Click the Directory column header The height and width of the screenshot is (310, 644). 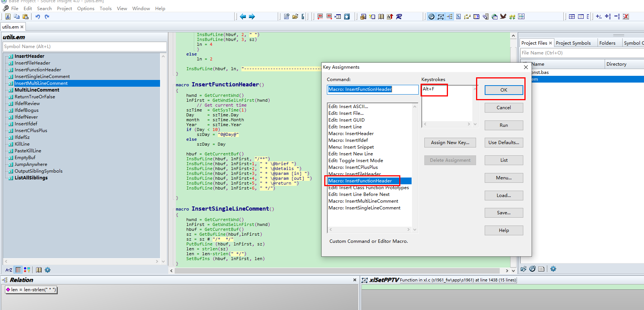616,64
